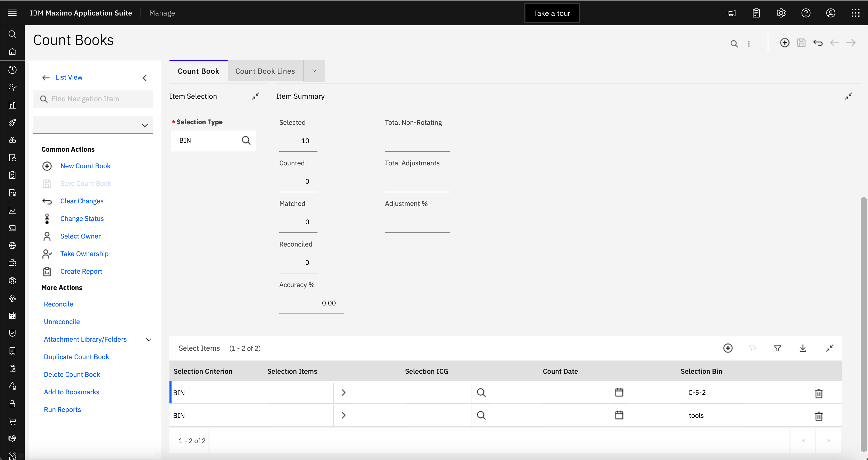Click the new record plus icon in toolbar
The height and width of the screenshot is (460, 868).
pos(785,43)
